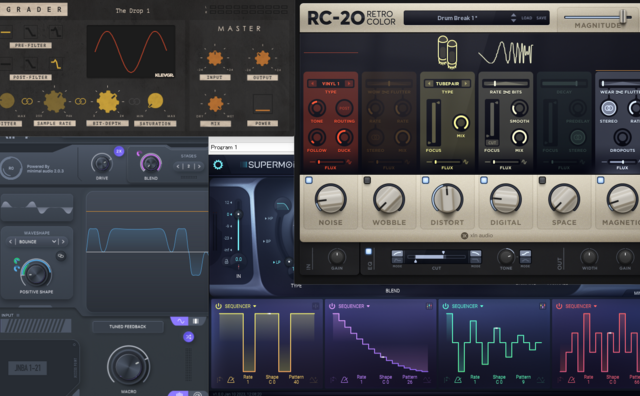Click the link icon above the positive shape knob

[x=61, y=256]
